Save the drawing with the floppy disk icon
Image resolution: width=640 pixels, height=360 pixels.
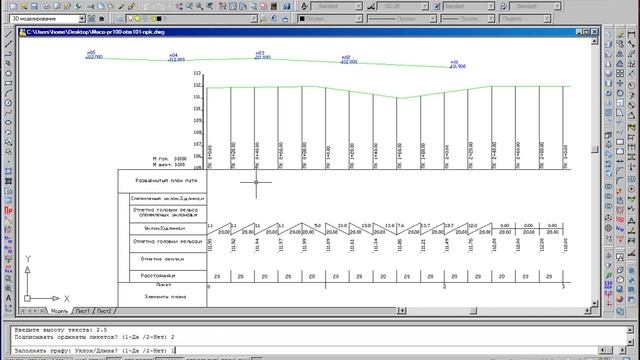pos(34,6)
